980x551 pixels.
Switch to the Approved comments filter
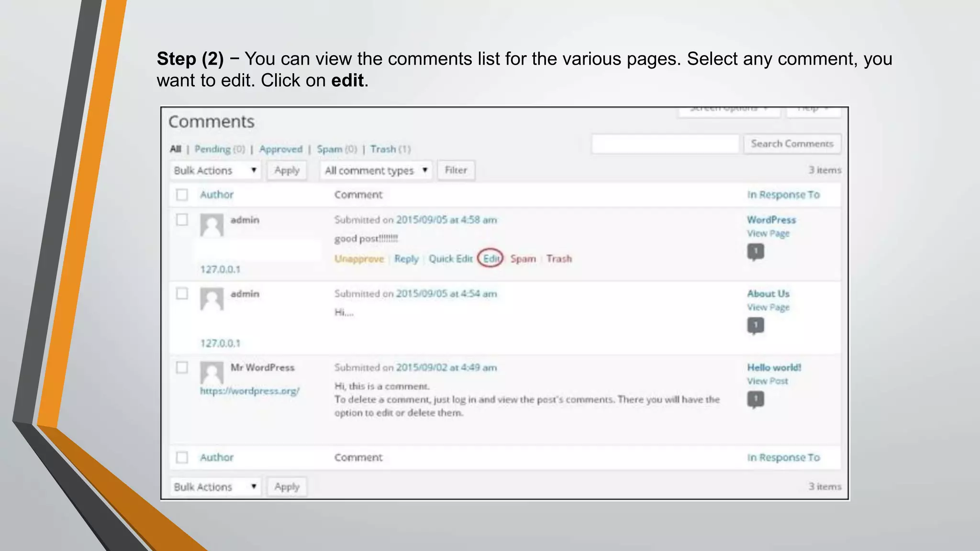point(281,149)
